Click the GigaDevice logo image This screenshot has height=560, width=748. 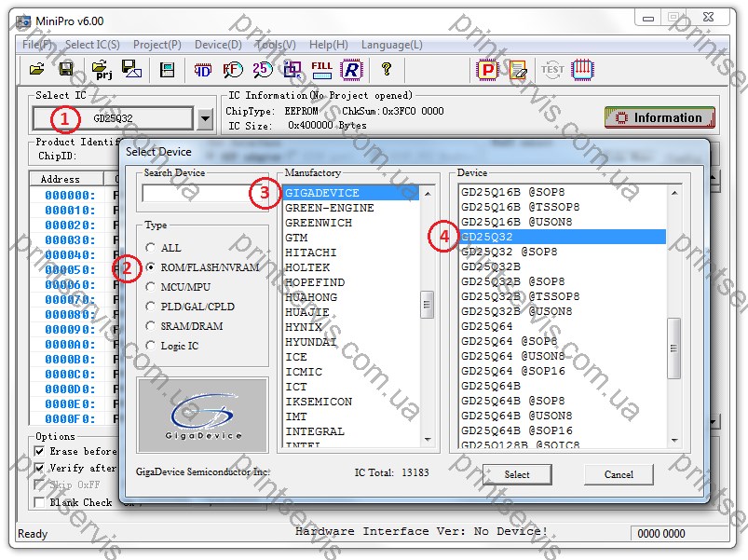pyautogui.click(x=202, y=415)
